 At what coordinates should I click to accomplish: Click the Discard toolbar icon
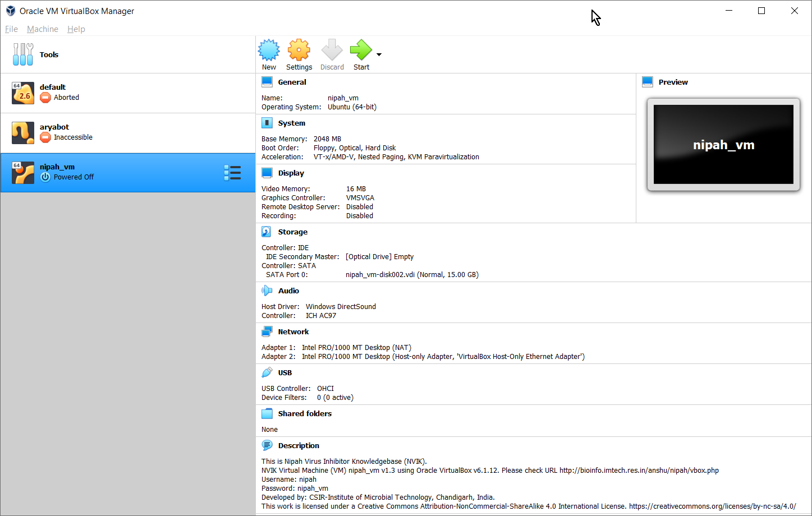332,50
